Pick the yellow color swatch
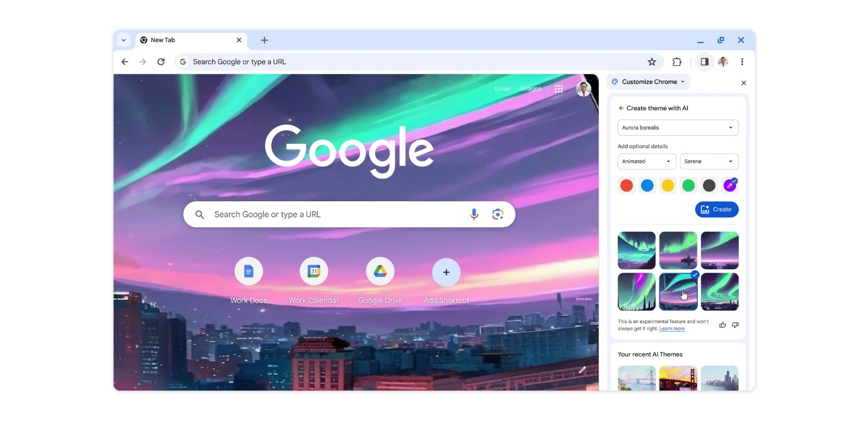 pyautogui.click(x=668, y=186)
